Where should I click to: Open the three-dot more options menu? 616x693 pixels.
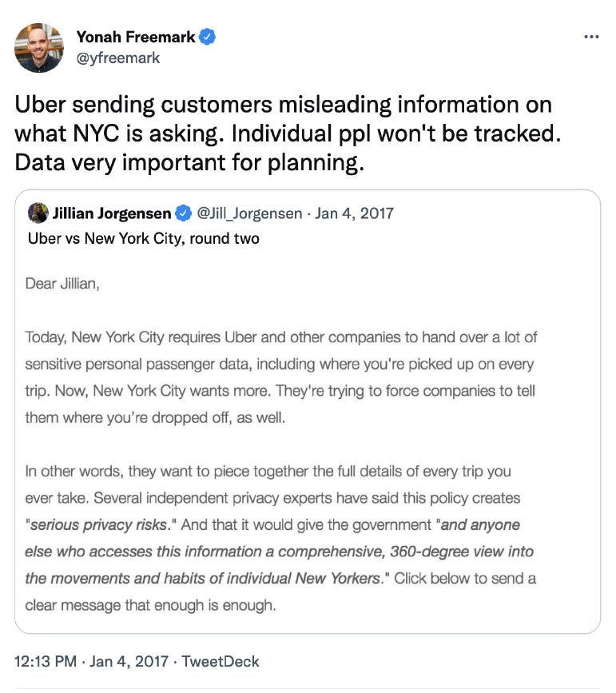[591, 37]
